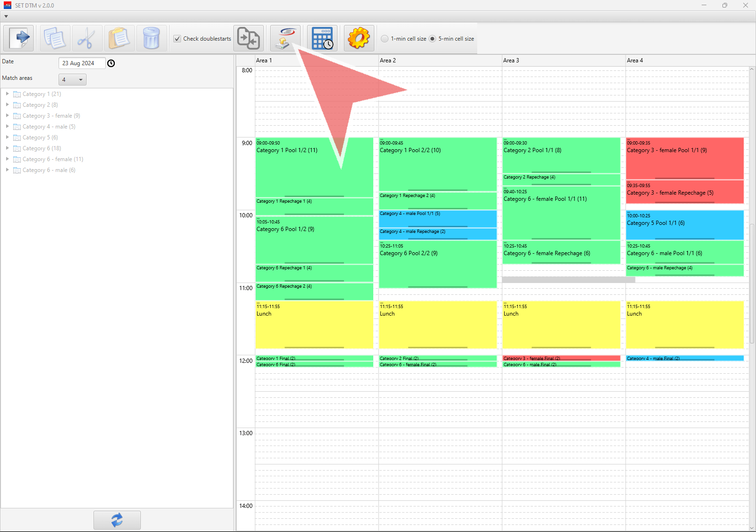Click the scissors Cut icon

click(x=87, y=38)
